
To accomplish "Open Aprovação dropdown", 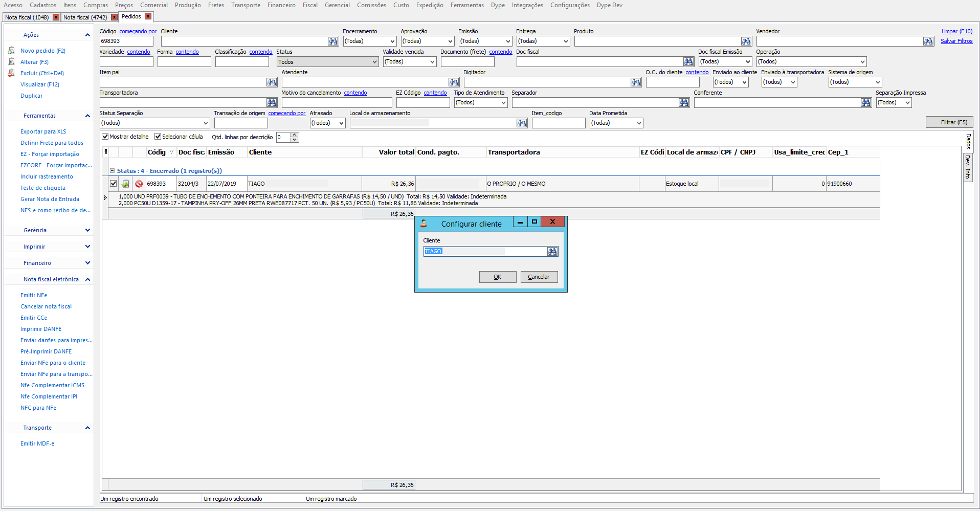I will [450, 41].
